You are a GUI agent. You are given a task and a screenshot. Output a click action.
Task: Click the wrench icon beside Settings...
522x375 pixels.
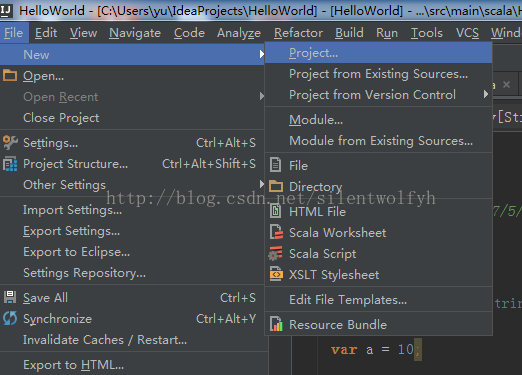pos(10,142)
